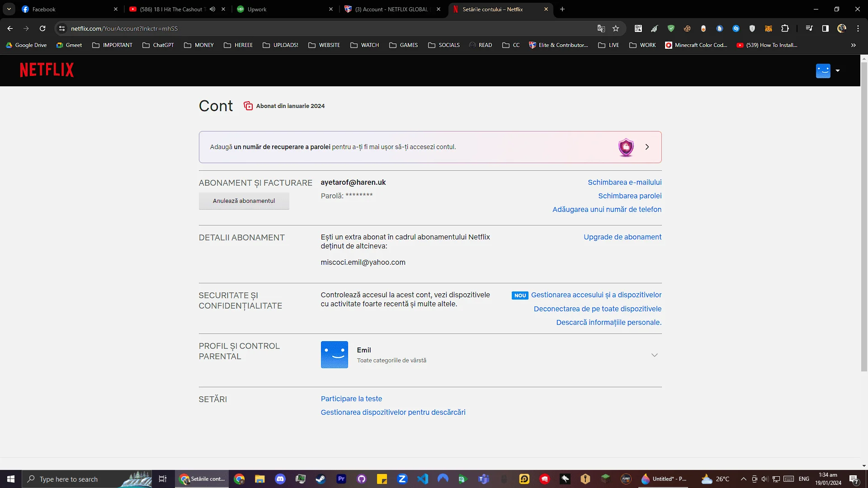Open Schimbarea e-mailului link

(624, 182)
